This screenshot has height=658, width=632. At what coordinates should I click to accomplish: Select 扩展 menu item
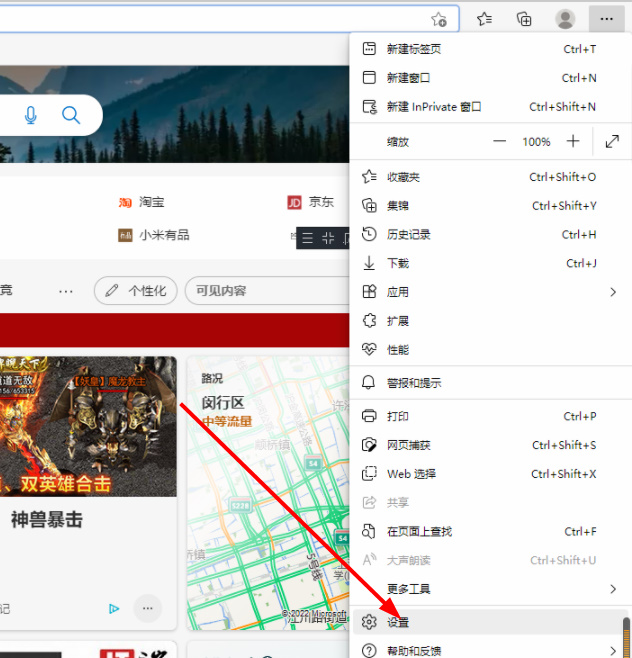(490, 321)
